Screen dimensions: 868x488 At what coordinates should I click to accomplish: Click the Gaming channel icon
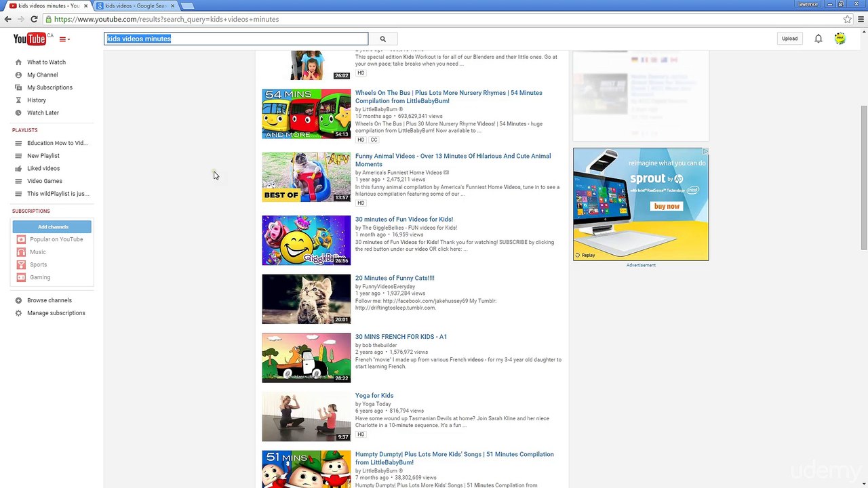[x=21, y=277]
